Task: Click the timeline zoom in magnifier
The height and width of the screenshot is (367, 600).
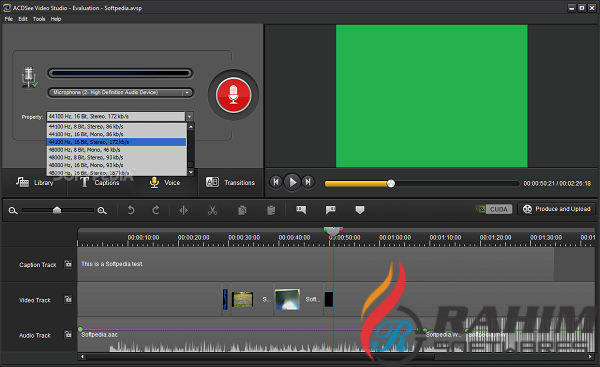Action: [x=102, y=210]
